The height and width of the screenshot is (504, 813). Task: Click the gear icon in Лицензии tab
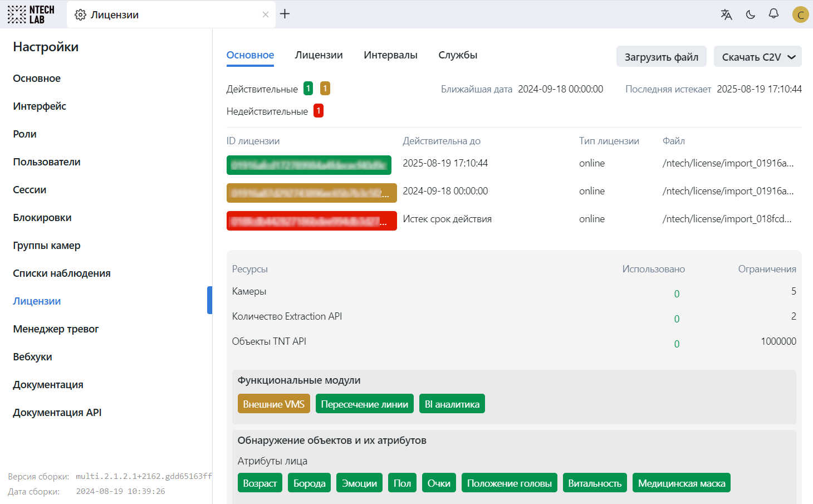tap(81, 15)
